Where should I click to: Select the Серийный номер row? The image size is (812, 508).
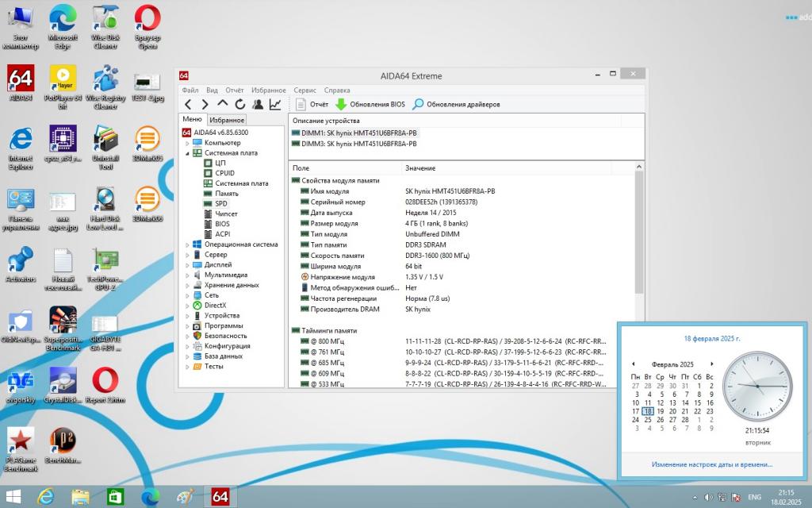[450, 202]
